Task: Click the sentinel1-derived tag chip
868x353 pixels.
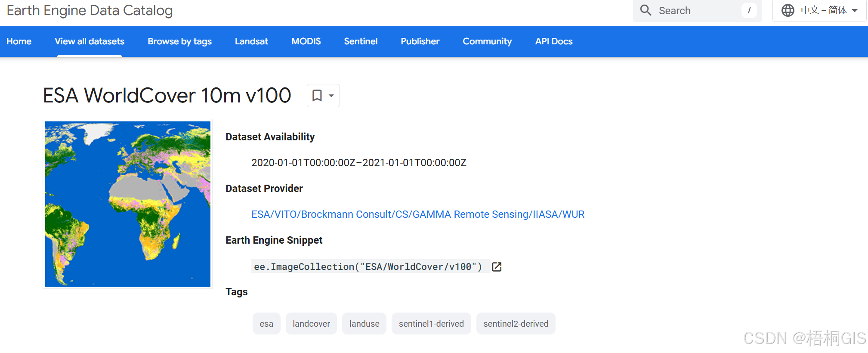Action: (x=431, y=324)
